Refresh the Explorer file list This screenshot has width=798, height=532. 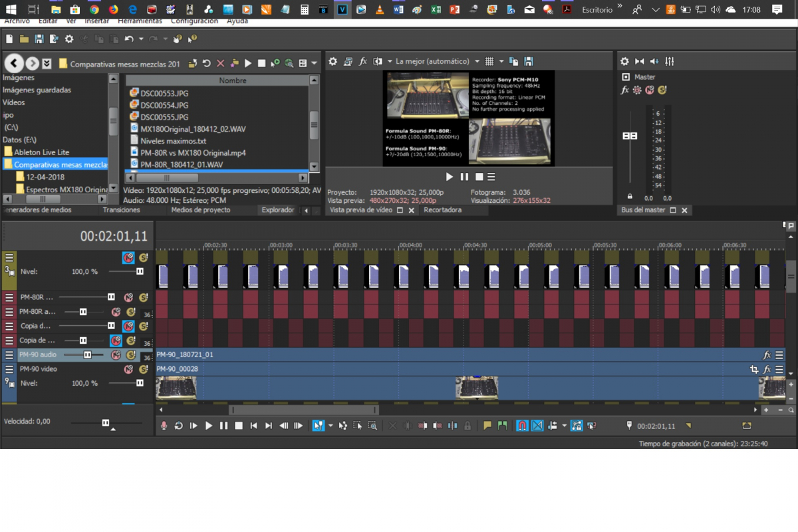[x=207, y=63]
